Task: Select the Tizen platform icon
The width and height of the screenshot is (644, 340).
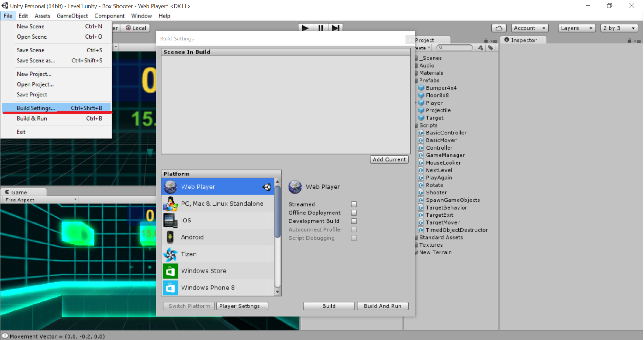Action: pyautogui.click(x=170, y=254)
